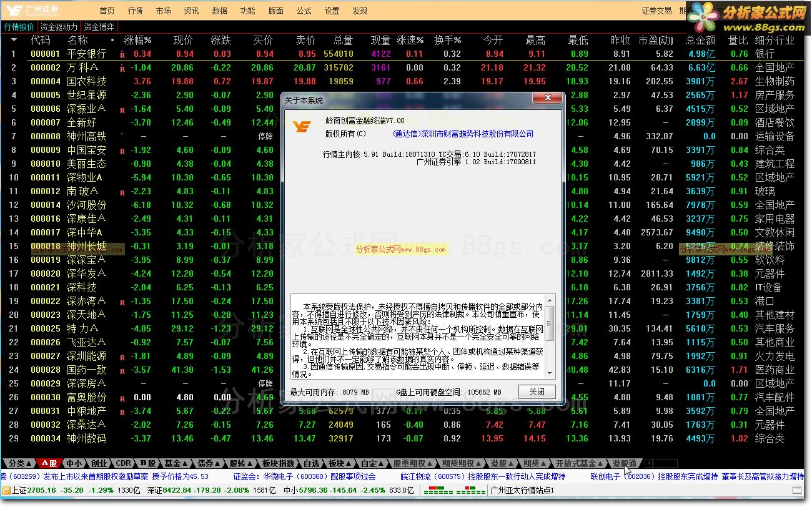Close the 关于本系统 dialog with X
The height and width of the screenshot is (507, 812).
(x=548, y=99)
